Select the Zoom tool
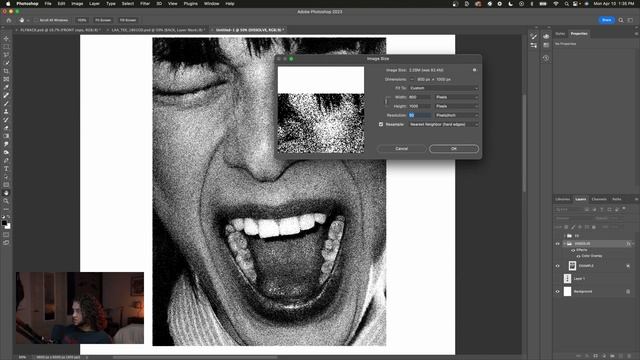The image size is (640, 360). 6,201
